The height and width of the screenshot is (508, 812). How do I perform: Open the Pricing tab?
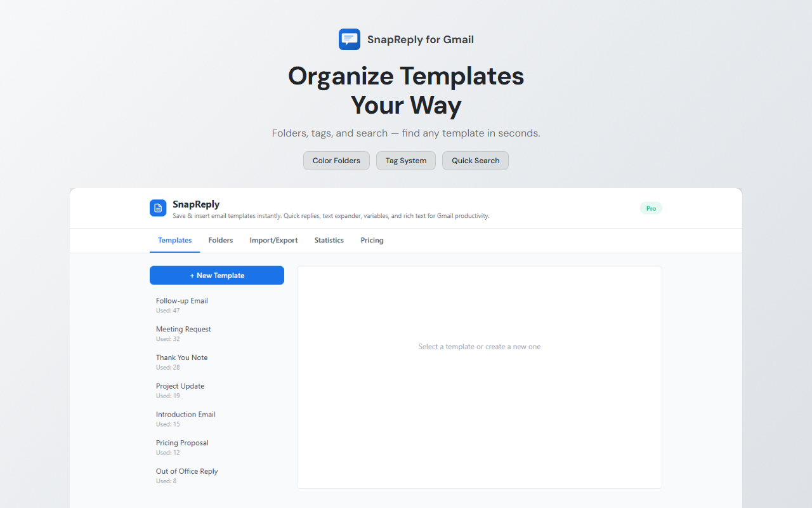point(372,240)
